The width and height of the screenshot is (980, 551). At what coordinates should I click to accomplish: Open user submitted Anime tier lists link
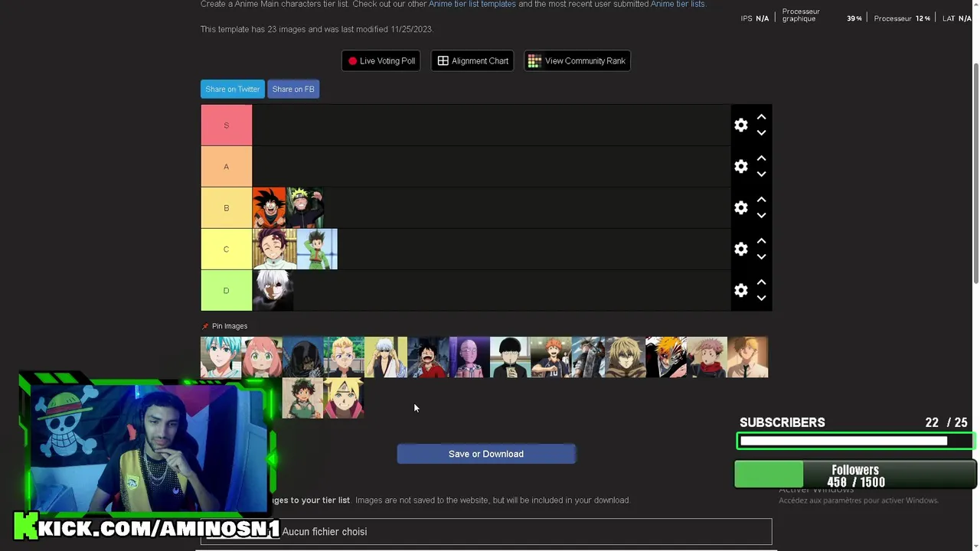(x=678, y=4)
